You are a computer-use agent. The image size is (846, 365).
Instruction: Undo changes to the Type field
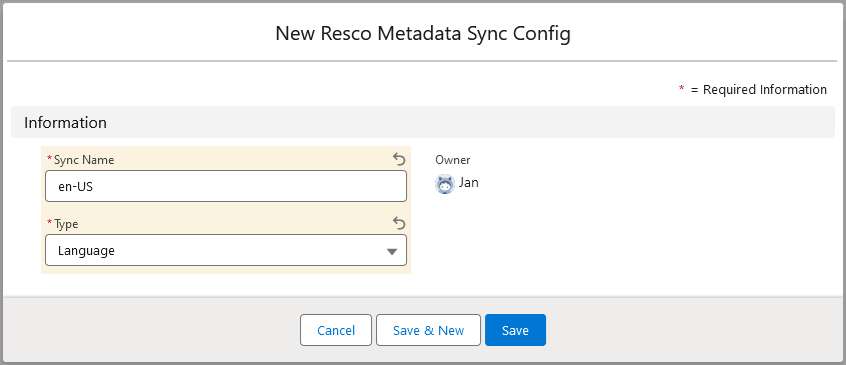click(x=399, y=223)
